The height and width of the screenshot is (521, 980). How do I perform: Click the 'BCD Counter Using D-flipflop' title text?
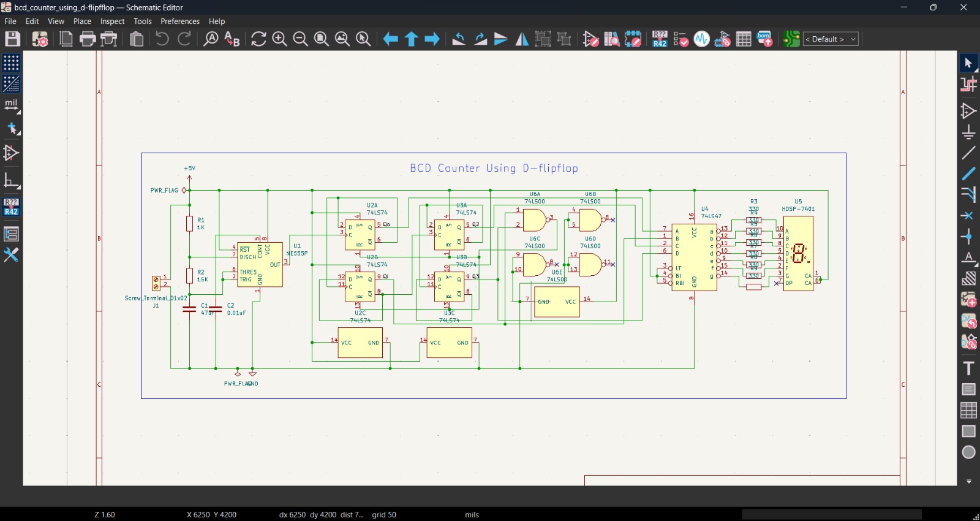pyautogui.click(x=494, y=168)
